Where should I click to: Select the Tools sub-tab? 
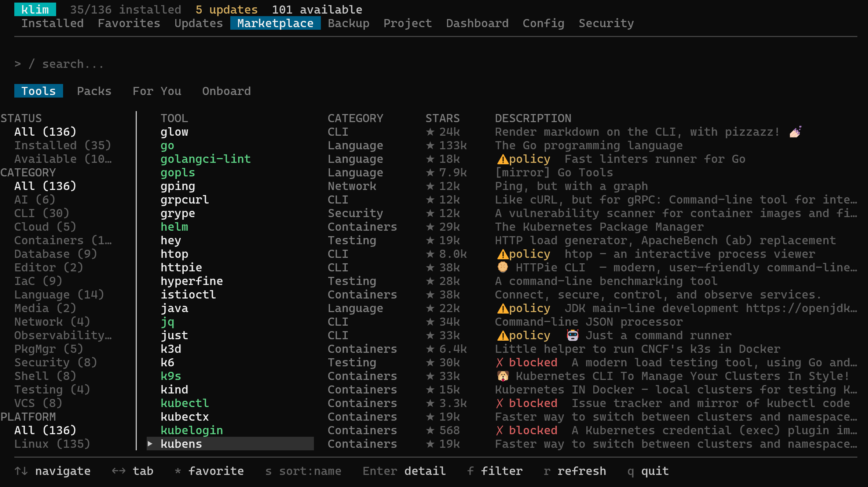(x=39, y=91)
